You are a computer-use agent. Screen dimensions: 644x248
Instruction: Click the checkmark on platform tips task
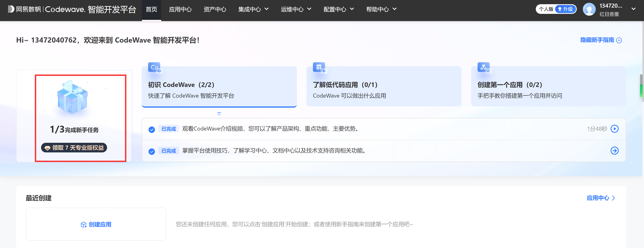[152, 151]
